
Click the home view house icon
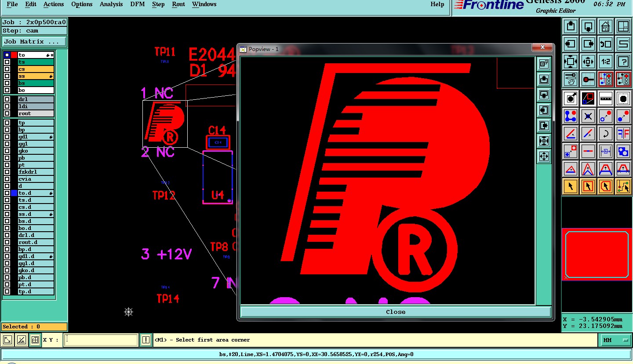pos(606,26)
